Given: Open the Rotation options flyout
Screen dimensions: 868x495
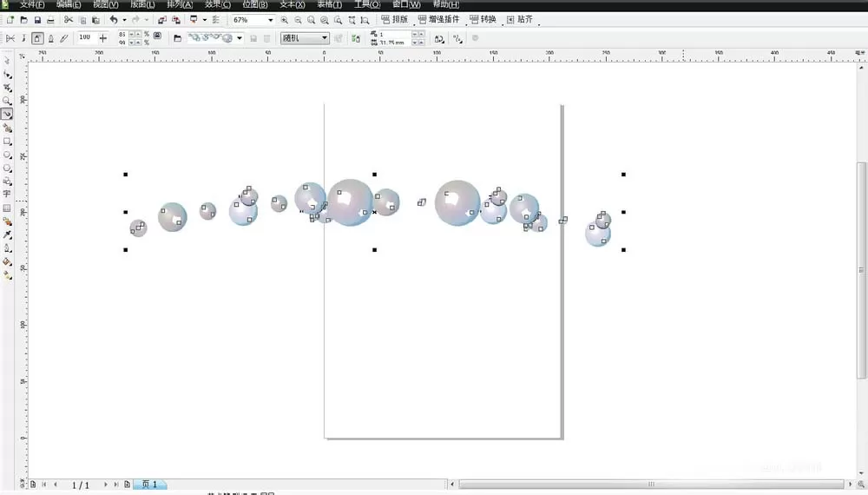Looking at the screenshot, I should 439,39.
